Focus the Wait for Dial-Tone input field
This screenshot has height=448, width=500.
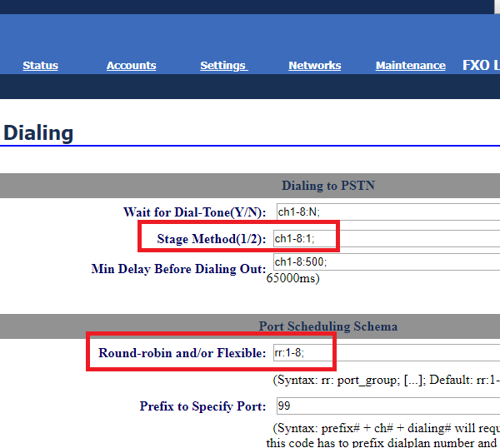[387, 212]
